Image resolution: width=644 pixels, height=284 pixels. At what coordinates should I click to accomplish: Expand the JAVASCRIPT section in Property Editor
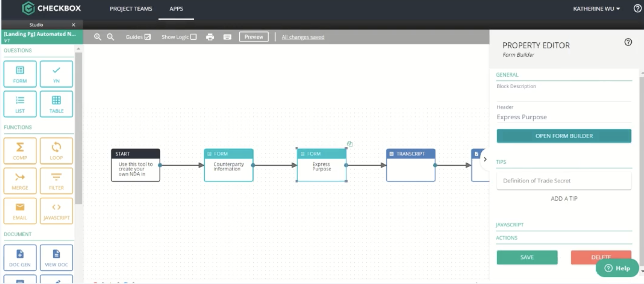pos(510,225)
